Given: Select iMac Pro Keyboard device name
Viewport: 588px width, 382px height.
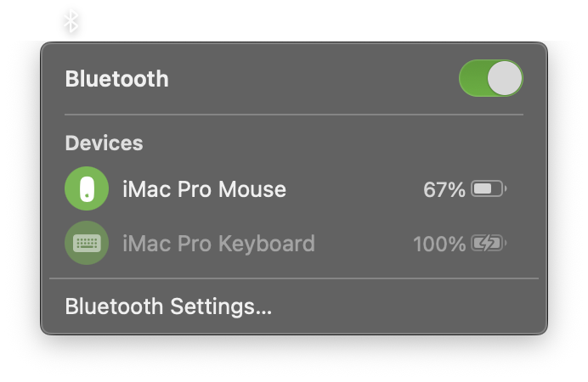Looking at the screenshot, I should click(218, 244).
